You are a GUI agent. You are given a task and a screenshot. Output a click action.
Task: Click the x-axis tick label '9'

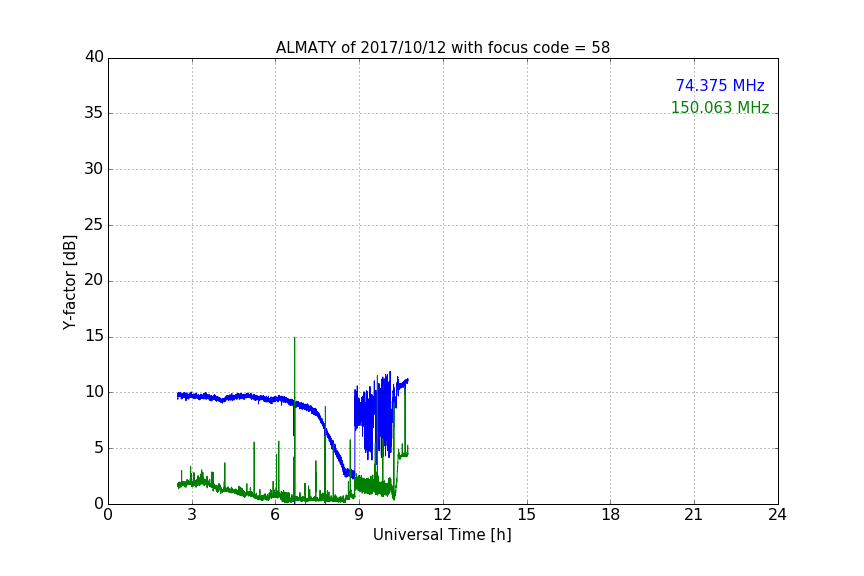(359, 515)
